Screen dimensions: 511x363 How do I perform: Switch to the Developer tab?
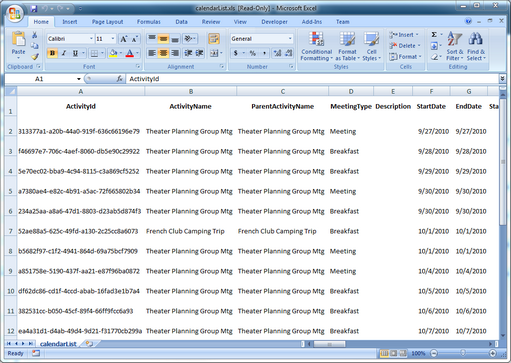click(x=274, y=22)
